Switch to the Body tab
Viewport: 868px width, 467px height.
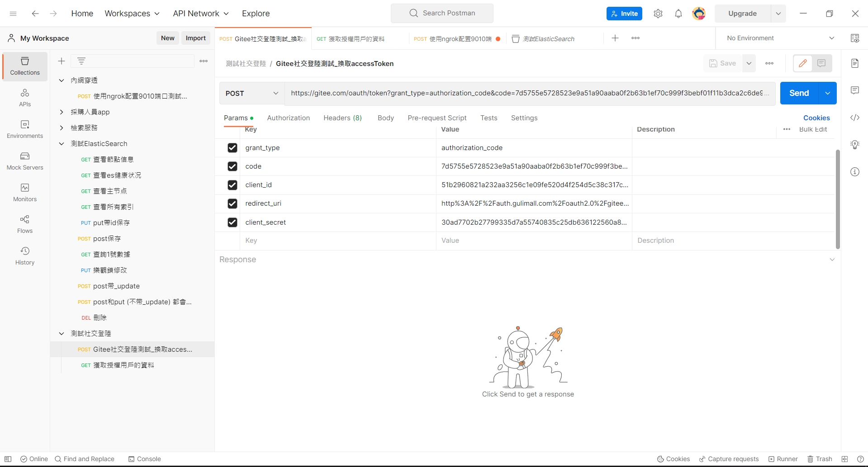(x=386, y=118)
